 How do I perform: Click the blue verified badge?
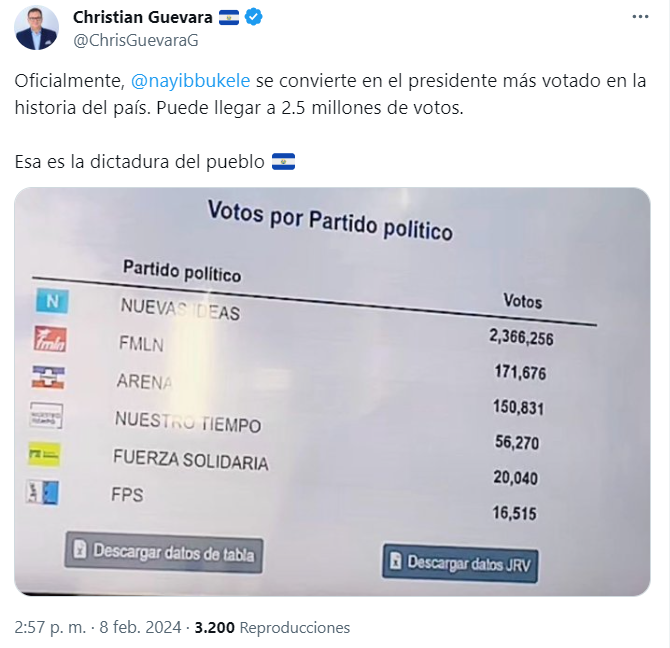point(254,18)
